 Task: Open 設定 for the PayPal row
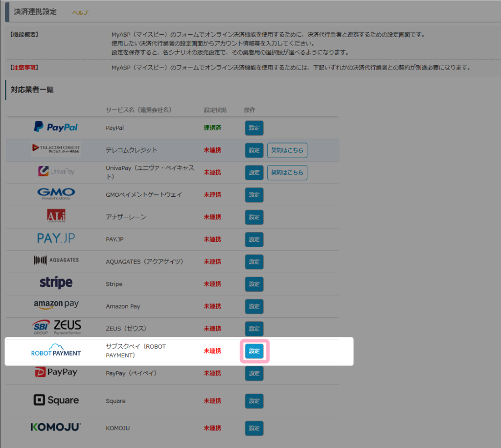(x=254, y=128)
